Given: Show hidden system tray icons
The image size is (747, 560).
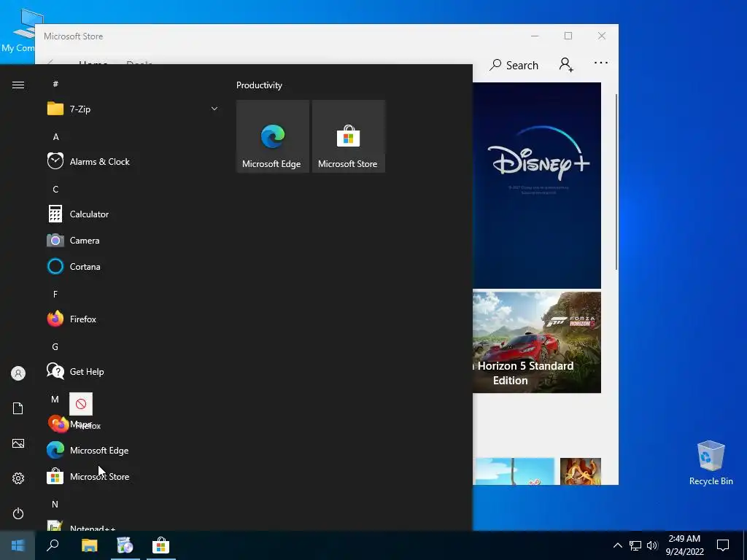Looking at the screenshot, I should (x=617, y=545).
